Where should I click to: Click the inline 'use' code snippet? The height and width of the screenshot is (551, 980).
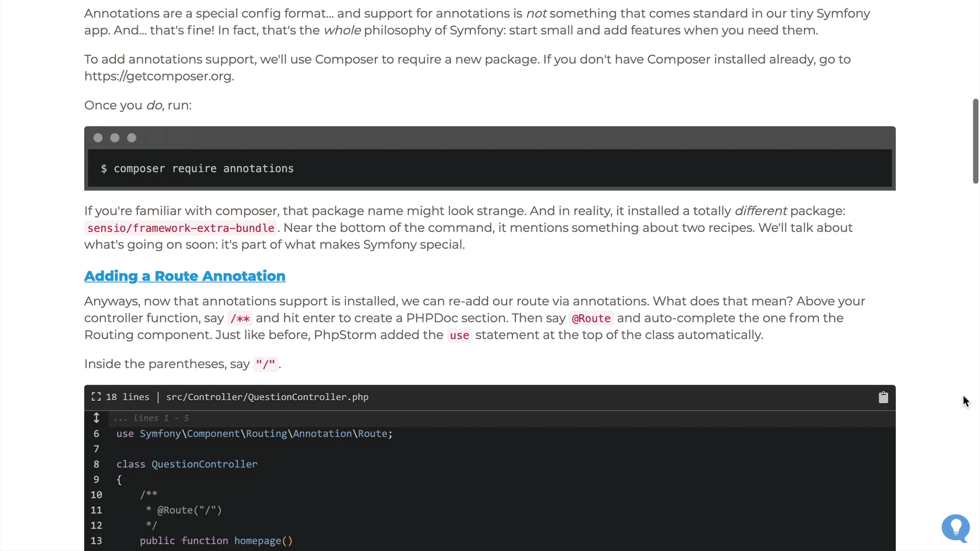(x=459, y=335)
